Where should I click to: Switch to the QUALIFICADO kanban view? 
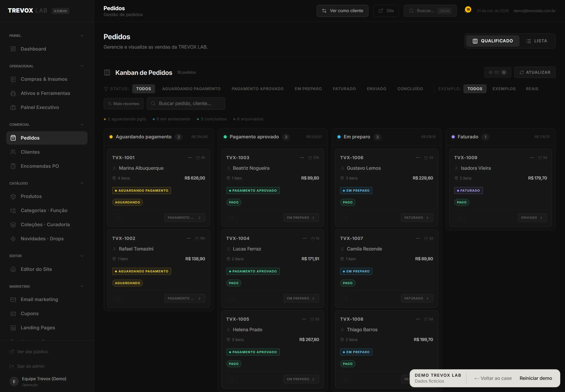point(493,41)
